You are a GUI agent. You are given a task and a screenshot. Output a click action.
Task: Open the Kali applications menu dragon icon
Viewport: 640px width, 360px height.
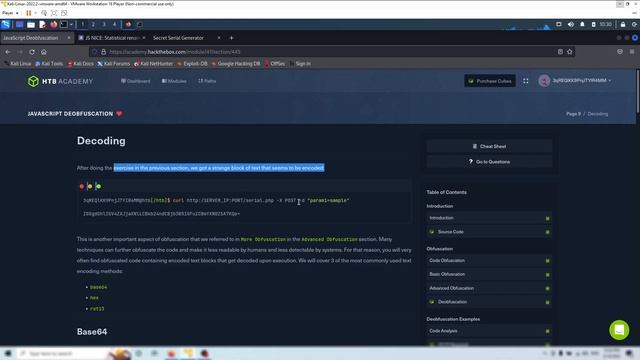pos(6,24)
